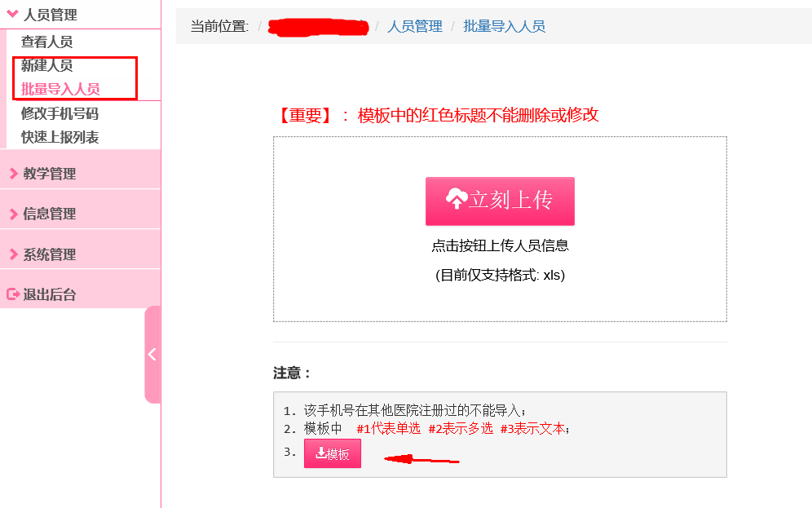
Task: Click the logout icon beside 退出后台
Action: click(x=13, y=294)
